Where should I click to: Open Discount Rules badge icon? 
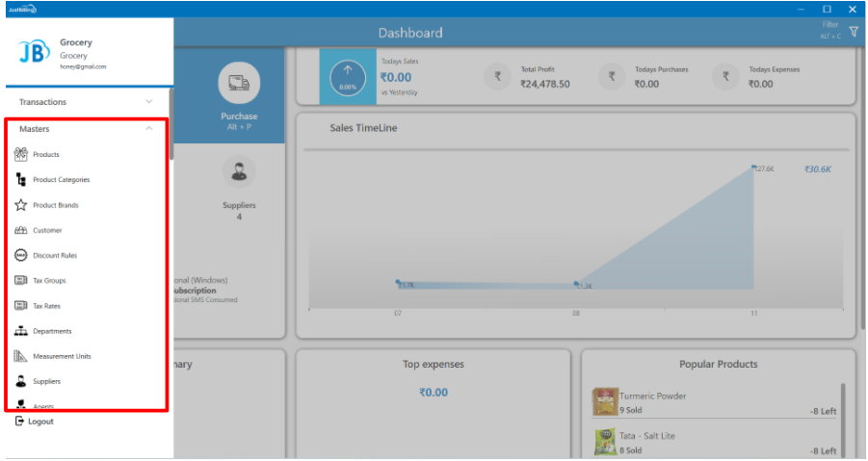point(20,255)
